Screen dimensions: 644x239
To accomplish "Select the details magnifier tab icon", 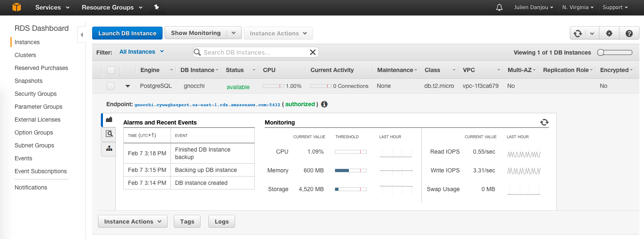I will [x=109, y=134].
